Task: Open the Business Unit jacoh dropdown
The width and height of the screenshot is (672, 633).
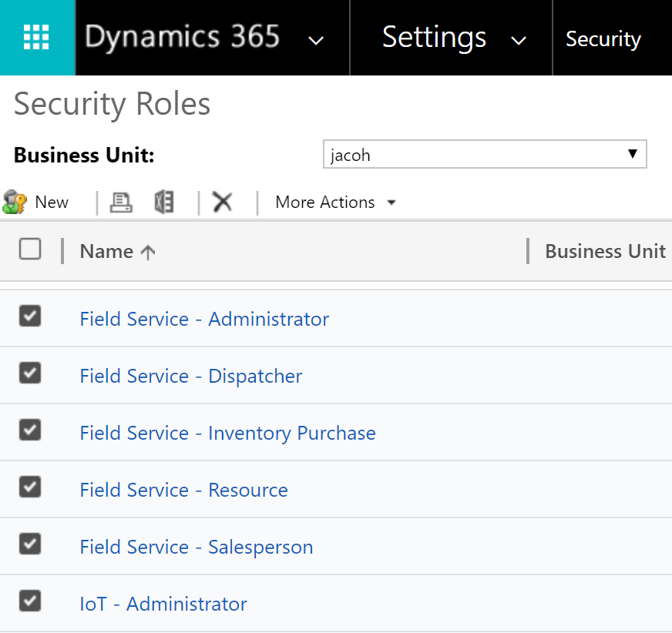Action: pos(484,154)
